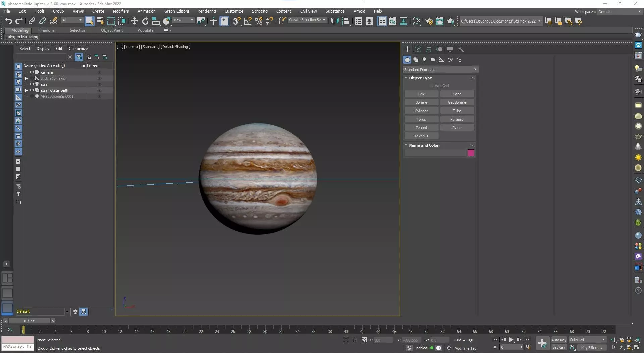Click the scene explorer search field
Viewport: 644px width, 353px height.
[41, 57]
